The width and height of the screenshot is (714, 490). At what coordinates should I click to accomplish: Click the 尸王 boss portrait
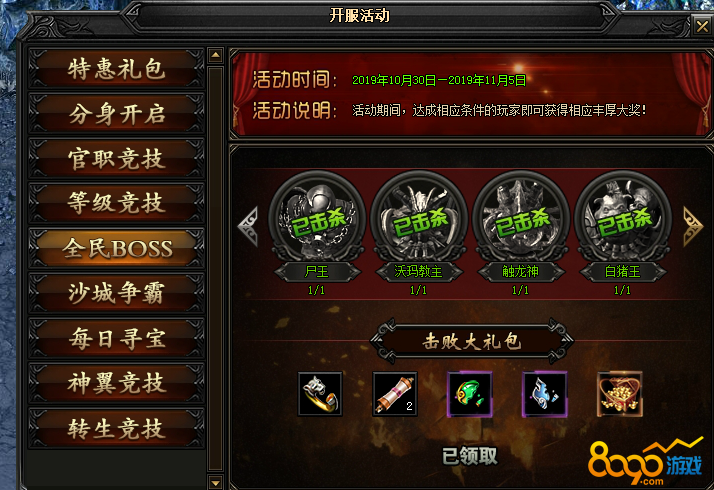pyautogui.click(x=317, y=215)
